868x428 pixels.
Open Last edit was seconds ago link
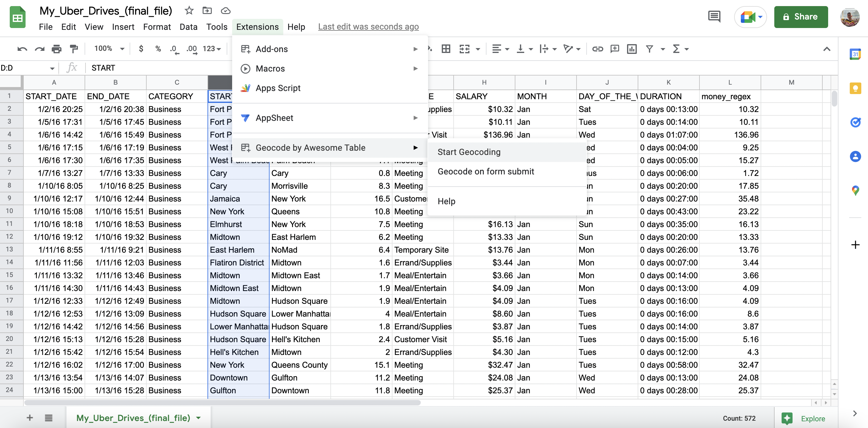tap(368, 27)
